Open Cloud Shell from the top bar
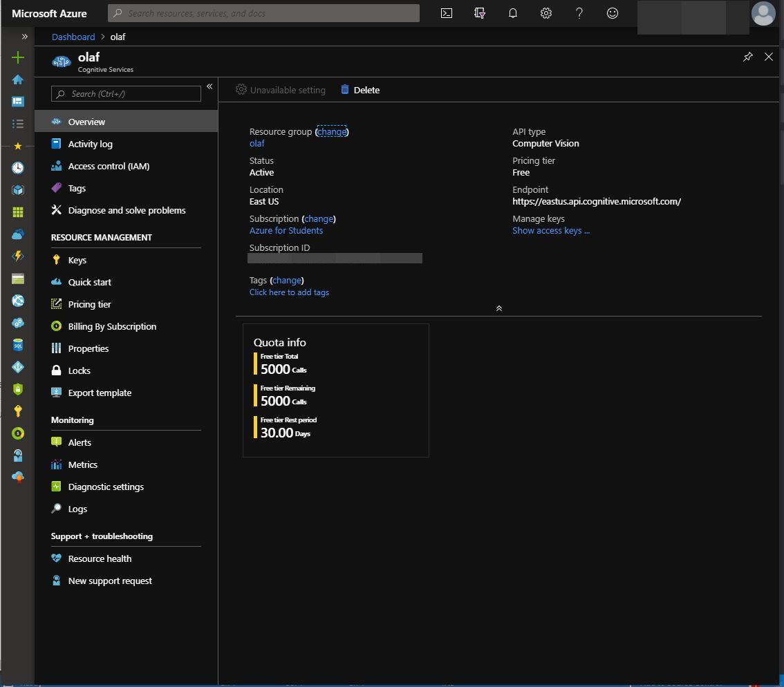 click(447, 14)
